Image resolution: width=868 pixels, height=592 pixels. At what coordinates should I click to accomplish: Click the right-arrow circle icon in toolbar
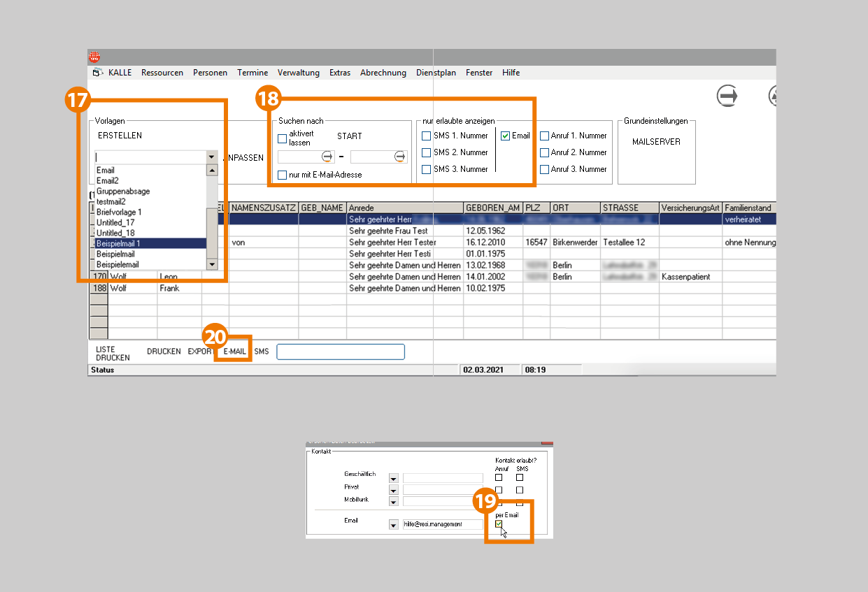pyautogui.click(x=727, y=96)
